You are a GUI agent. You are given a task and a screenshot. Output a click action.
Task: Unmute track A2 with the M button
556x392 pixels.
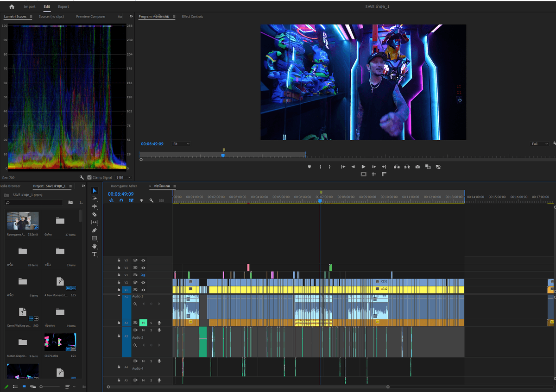click(x=143, y=323)
